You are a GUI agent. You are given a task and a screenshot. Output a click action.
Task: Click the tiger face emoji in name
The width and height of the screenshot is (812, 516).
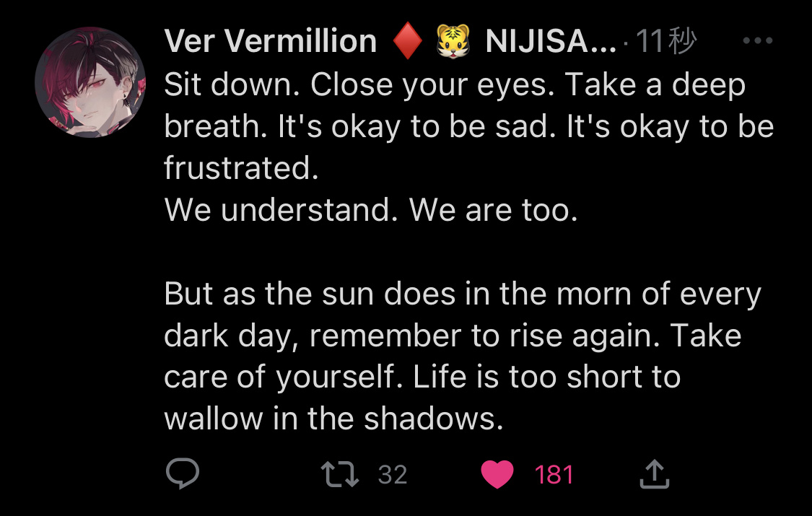453,41
